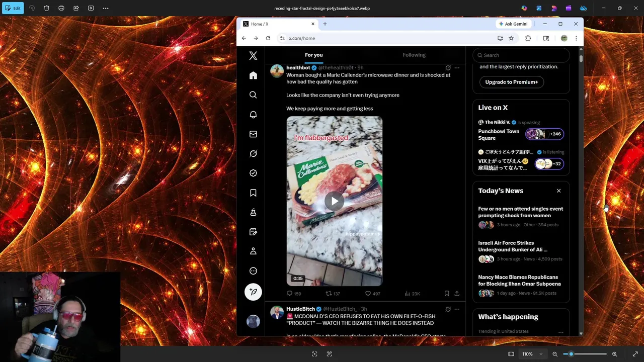The height and width of the screenshot is (362, 644).
Task: Enter fullscreen in Photos viewer
Action: (635, 354)
